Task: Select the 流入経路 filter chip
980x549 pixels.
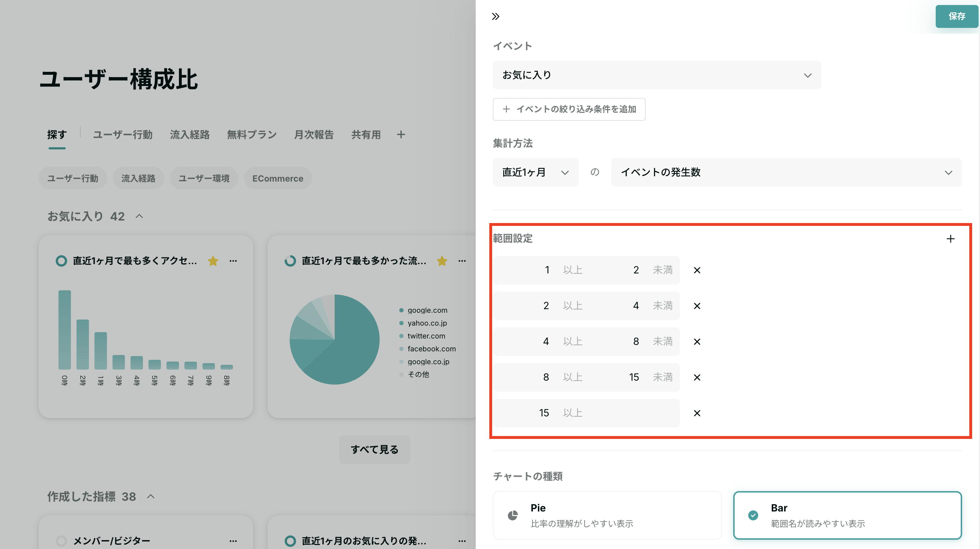Action: (x=139, y=178)
